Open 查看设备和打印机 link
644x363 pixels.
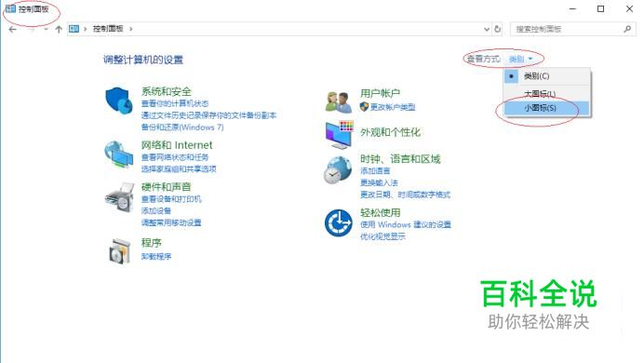pyautogui.click(x=171, y=199)
